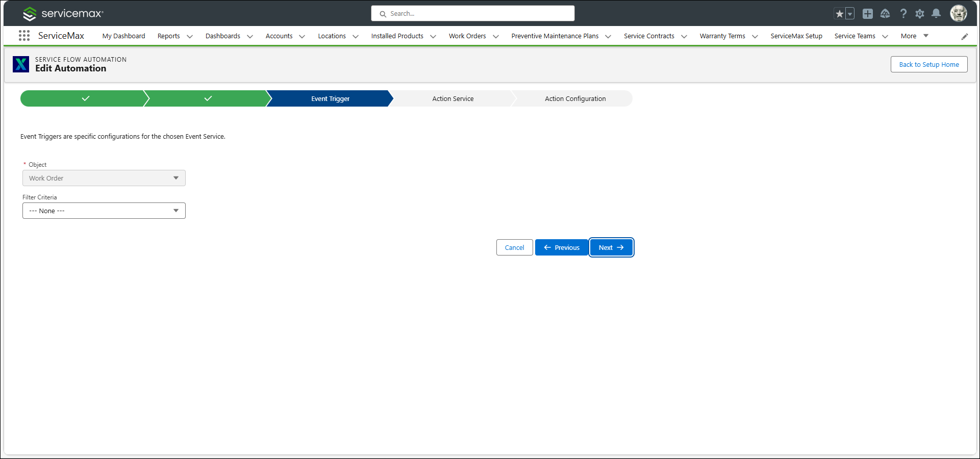980x459 pixels.
Task: Open the favorites list dropdown arrow
Action: pos(850,14)
